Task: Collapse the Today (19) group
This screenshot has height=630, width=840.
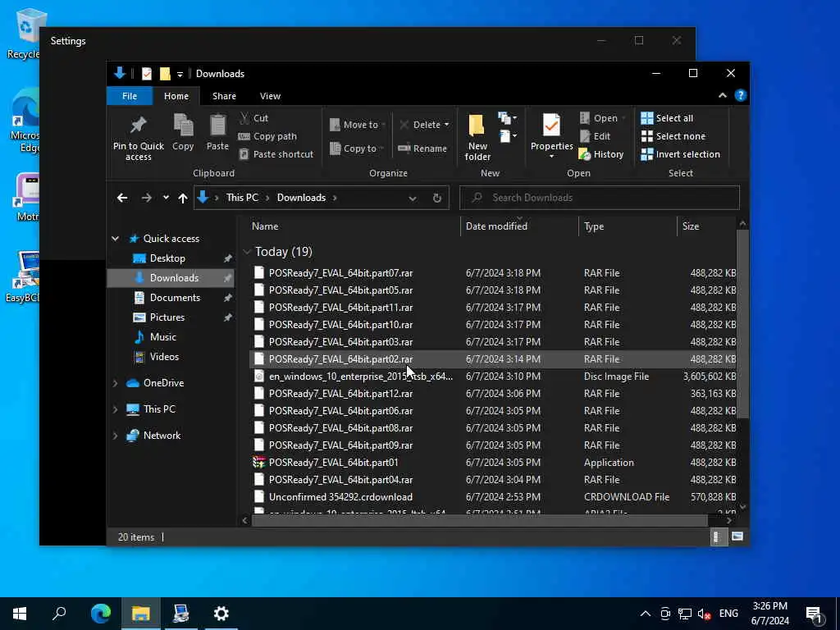Action: click(247, 251)
